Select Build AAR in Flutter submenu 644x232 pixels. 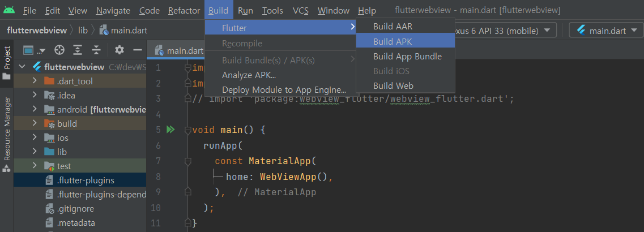point(406,26)
